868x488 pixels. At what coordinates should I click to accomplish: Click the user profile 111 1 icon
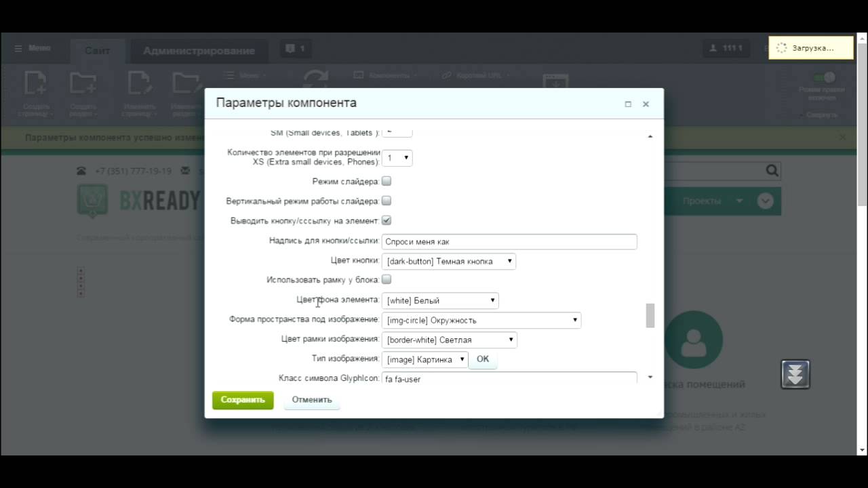[726, 49]
